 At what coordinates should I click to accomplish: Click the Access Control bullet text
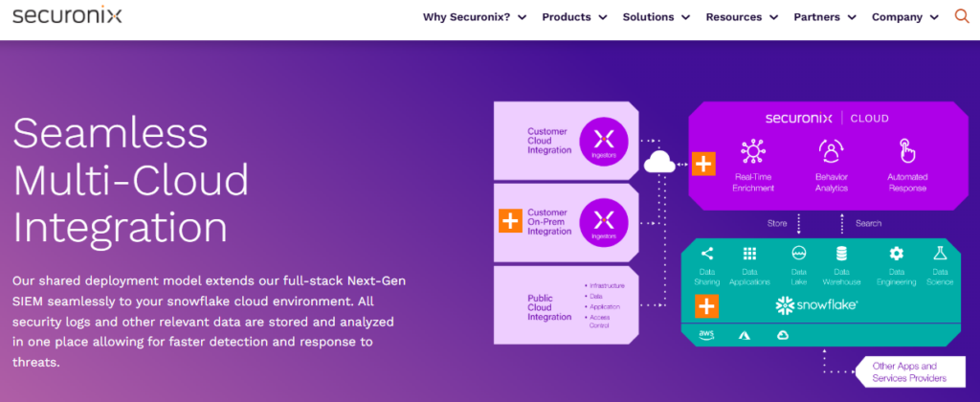point(601,322)
